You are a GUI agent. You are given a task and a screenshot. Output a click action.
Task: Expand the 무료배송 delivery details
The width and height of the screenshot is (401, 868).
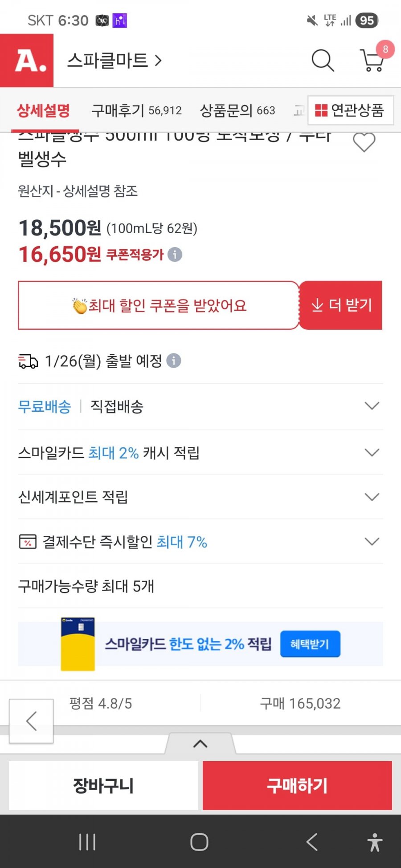click(x=372, y=406)
